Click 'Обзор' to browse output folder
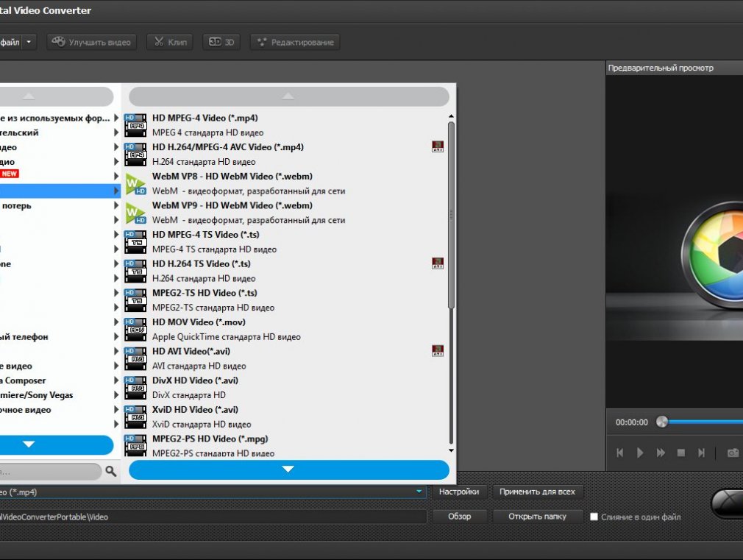 click(459, 517)
